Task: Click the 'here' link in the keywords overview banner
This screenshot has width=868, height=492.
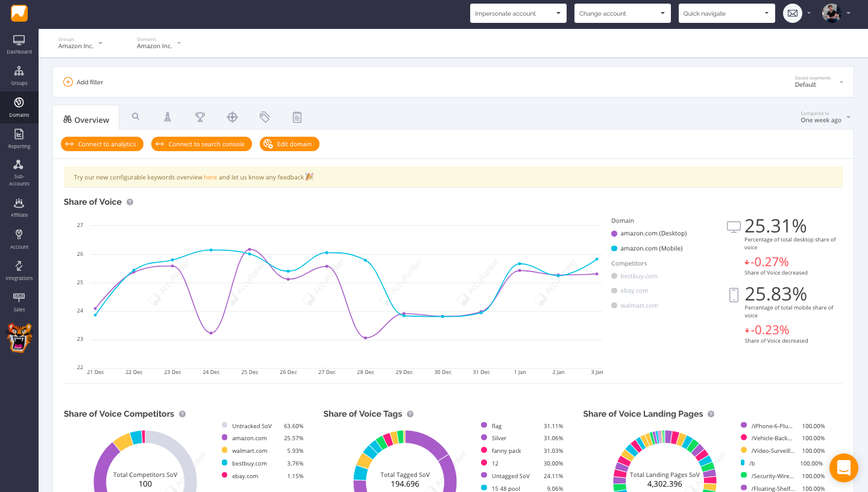Action: click(x=210, y=177)
